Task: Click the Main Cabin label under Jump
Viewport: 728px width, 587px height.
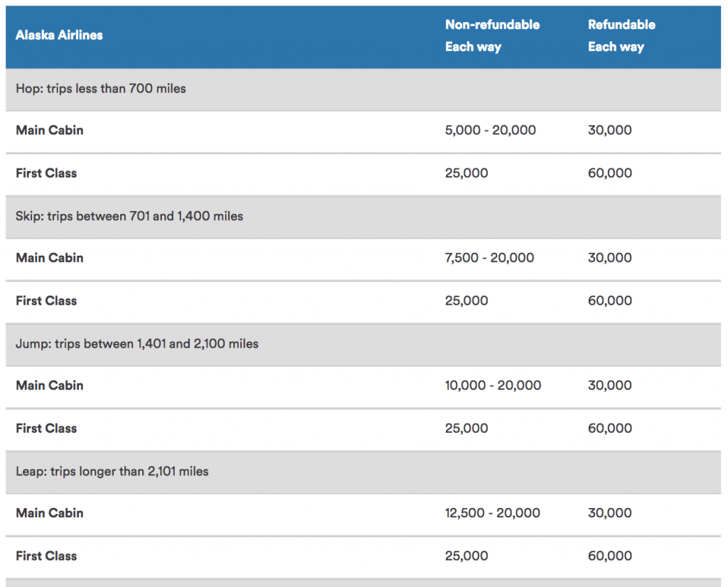Action: pos(50,385)
